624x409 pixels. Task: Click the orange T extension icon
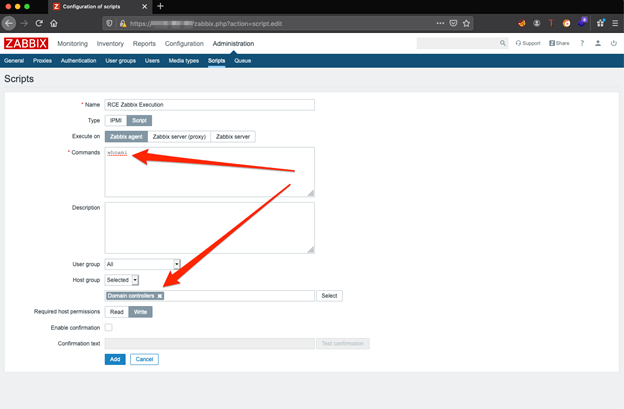[551, 23]
